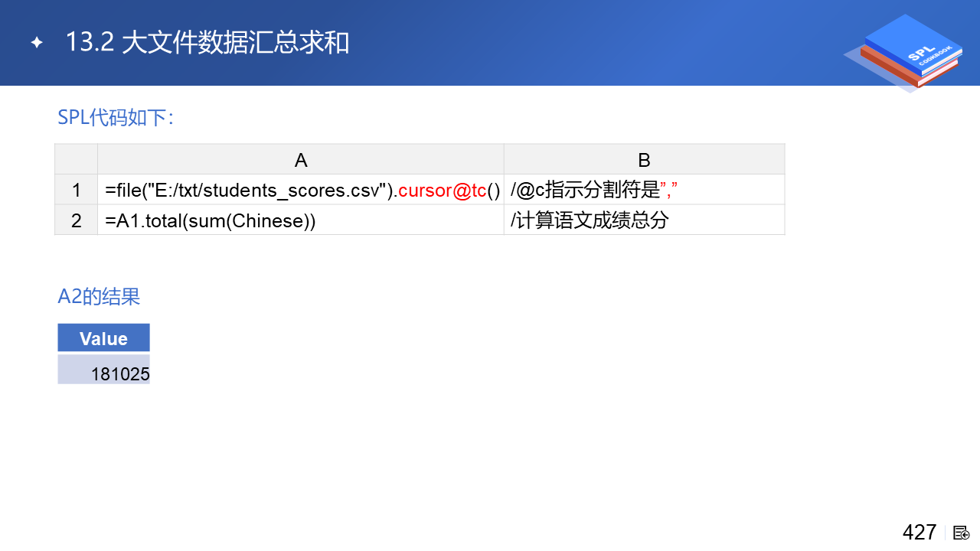The height and width of the screenshot is (551, 980).
Task: Select column header B in the code table
Action: (644, 159)
